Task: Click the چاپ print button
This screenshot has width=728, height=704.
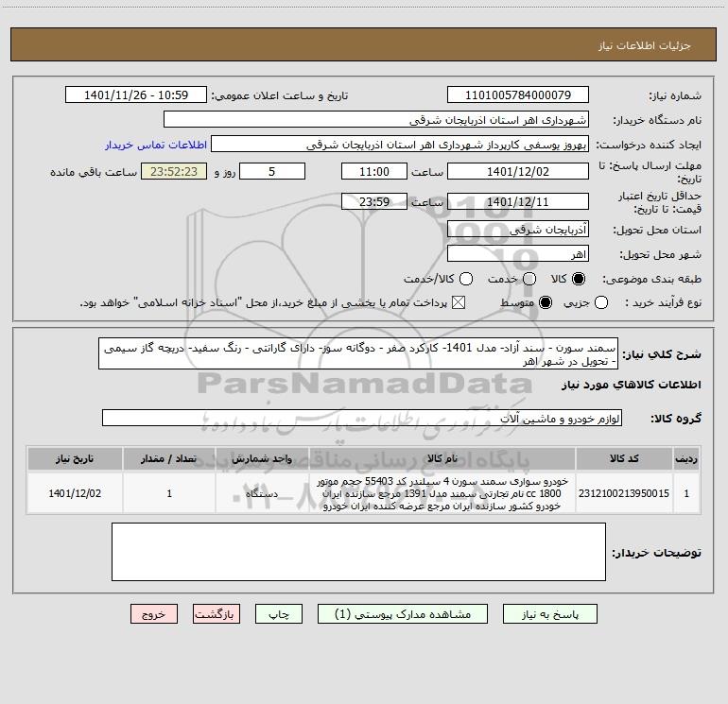Action: (279, 614)
